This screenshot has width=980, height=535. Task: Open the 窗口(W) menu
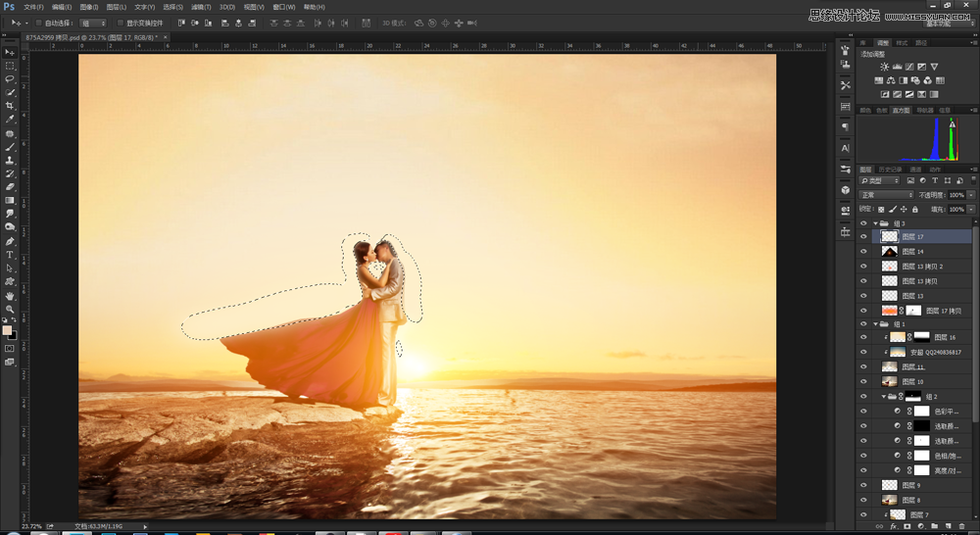coord(284,7)
